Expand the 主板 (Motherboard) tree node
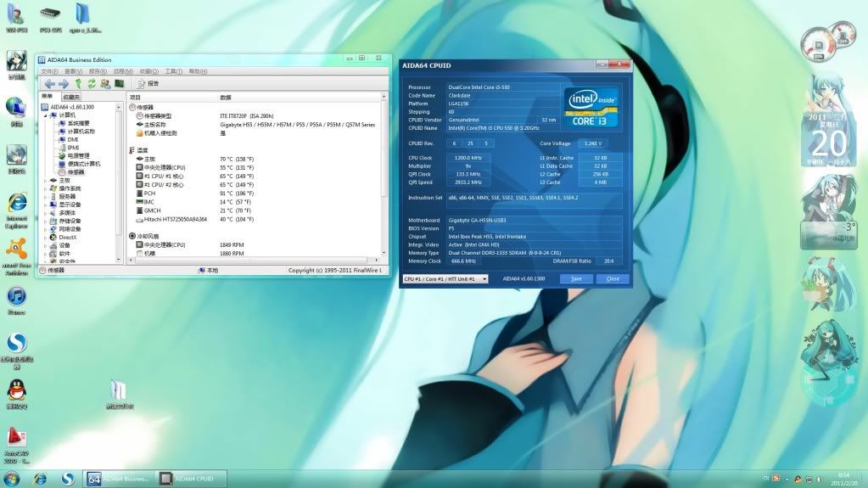This screenshot has height=488, width=868. tap(46, 180)
